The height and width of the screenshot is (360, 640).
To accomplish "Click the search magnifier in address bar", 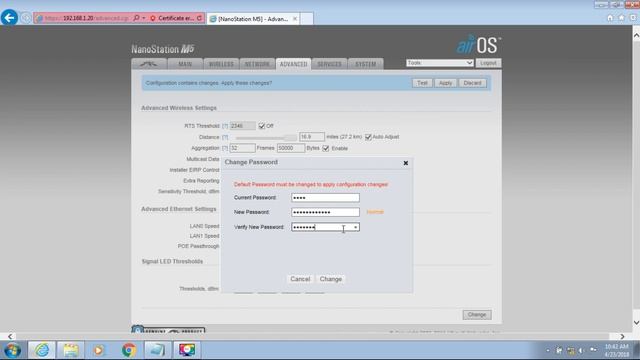I will [x=137, y=18].
